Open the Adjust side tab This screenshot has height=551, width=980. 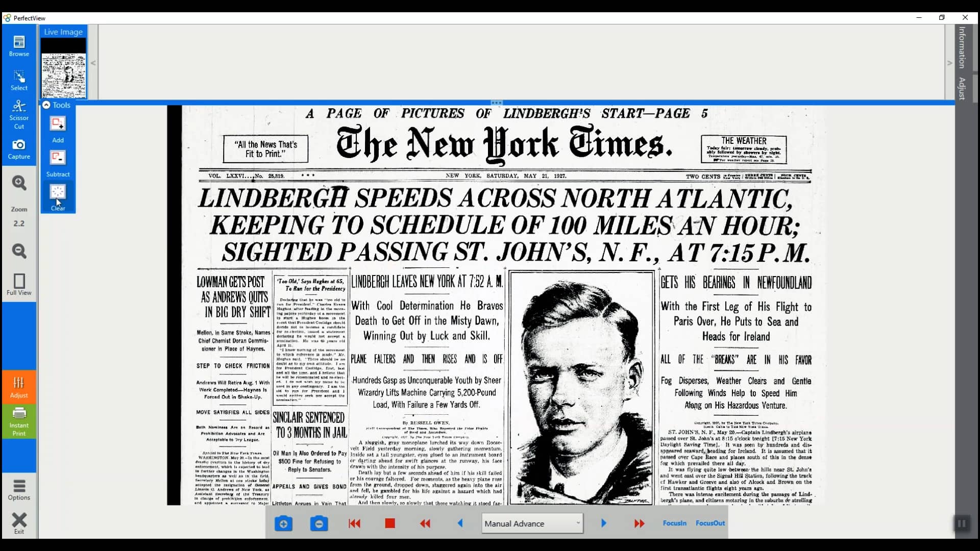962,88
